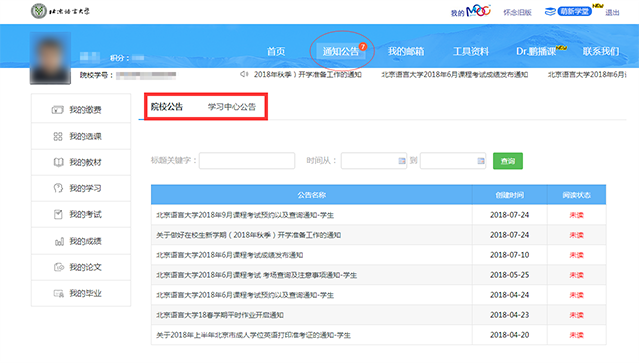Open 工具资料 navigation item
The width and height of the screenshot is (639, 363).
pos(471,51)
